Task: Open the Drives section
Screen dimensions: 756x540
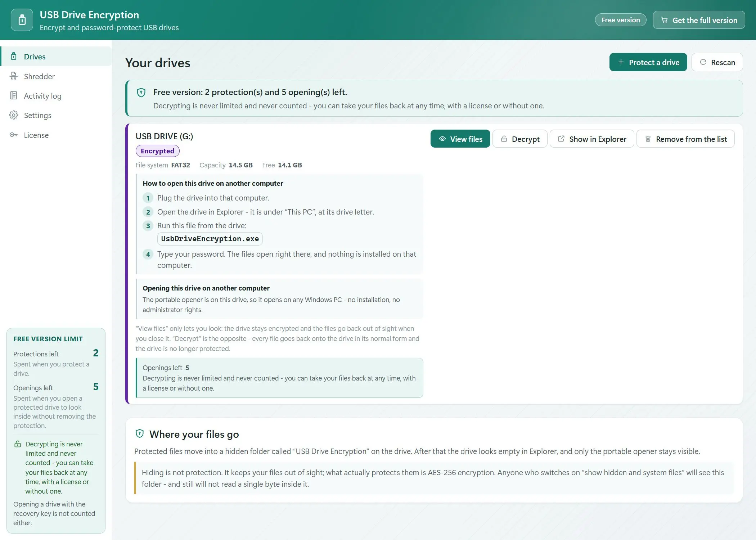Action: pos(56,57)
